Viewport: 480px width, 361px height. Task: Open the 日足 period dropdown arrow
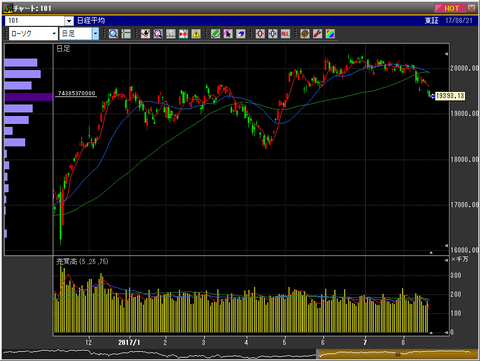point(96,34)
